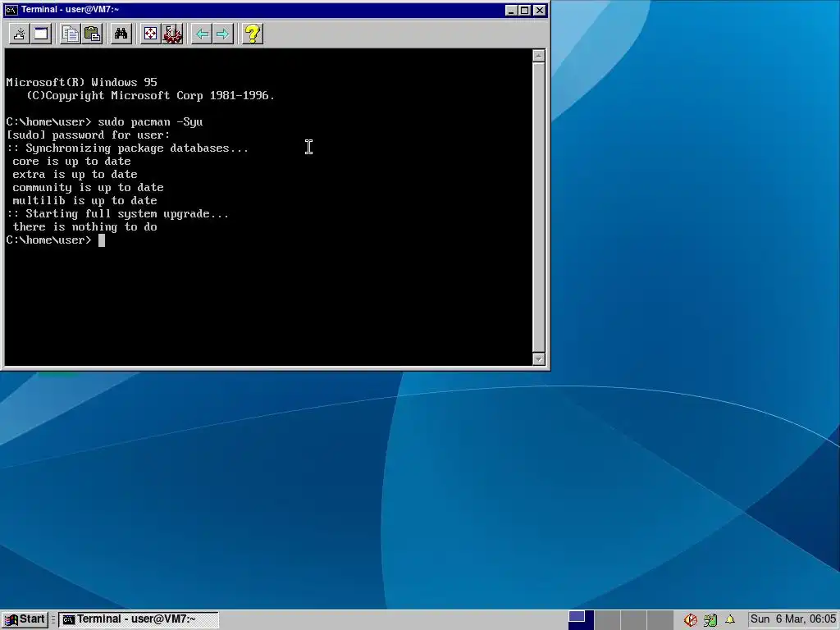Go to next tab with right arrow

coord(223,34)
